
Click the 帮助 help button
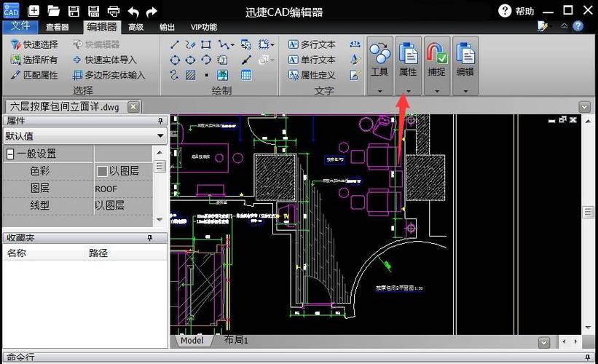point(517,11)
